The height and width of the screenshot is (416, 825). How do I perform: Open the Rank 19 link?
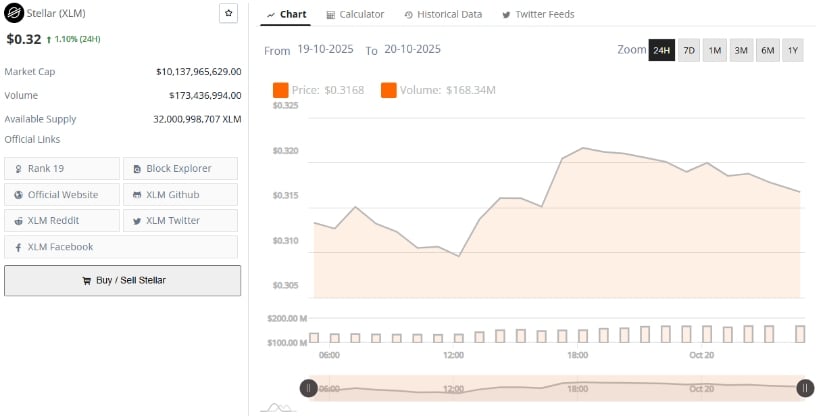(x=62, y=168)
